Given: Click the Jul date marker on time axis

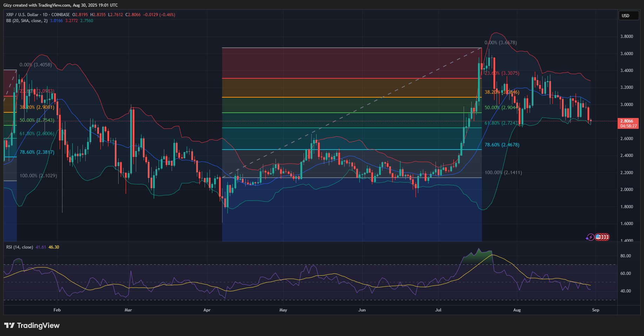Looking at the screenshot, I should (438, 310).
